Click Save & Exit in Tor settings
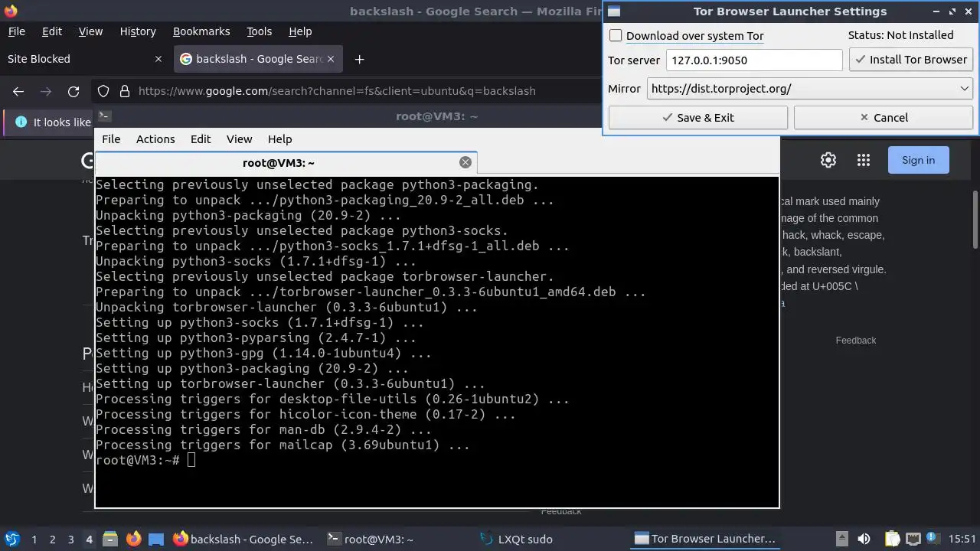 click(698, 118)
